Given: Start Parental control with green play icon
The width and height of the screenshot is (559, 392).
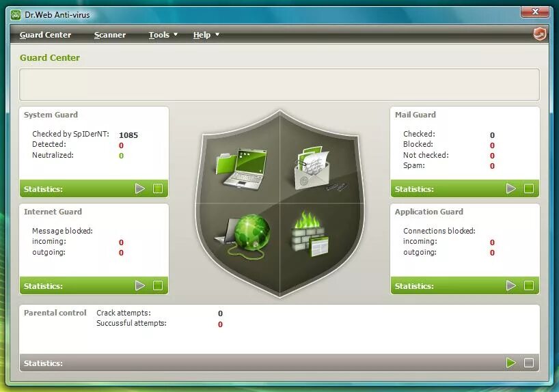Looking at the screenshot, I should (511, 363).
